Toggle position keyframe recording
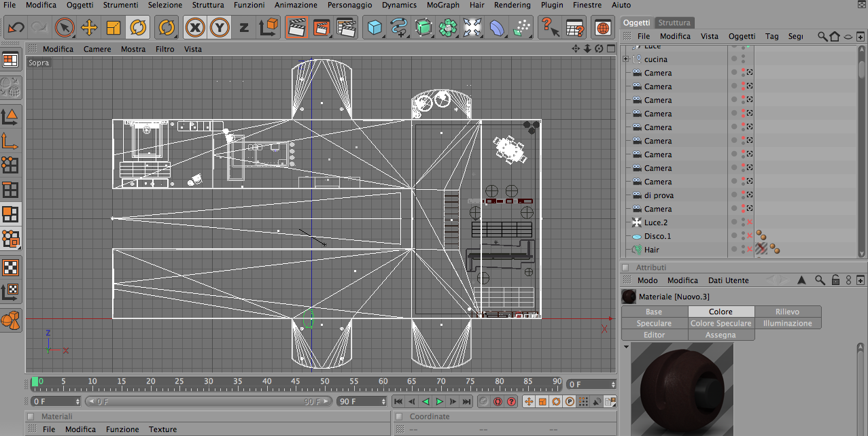868x436 pixels. 529,402
